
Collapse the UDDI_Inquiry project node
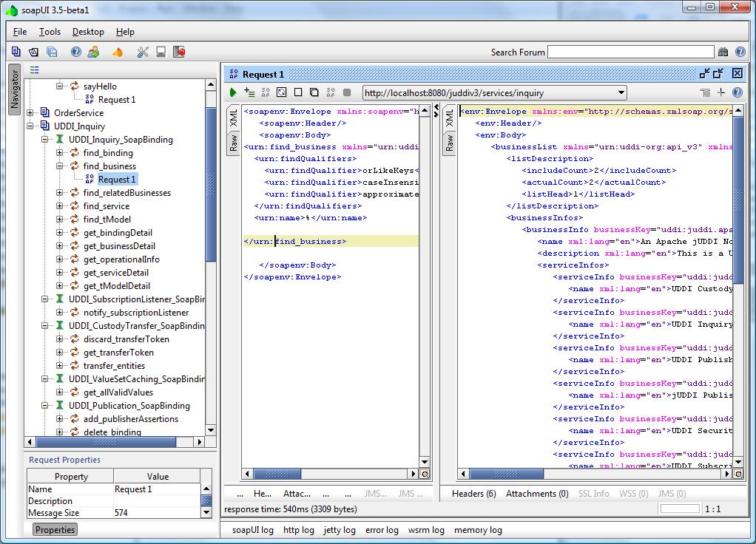[x=31, y=126]
